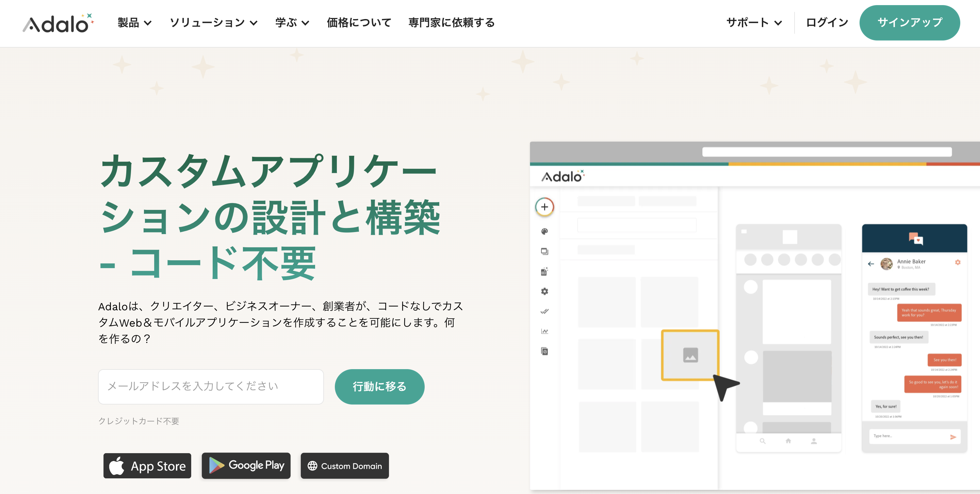Click the "So good to see you" message
Viewport: 980px width, 494px height.
[933, 384]
